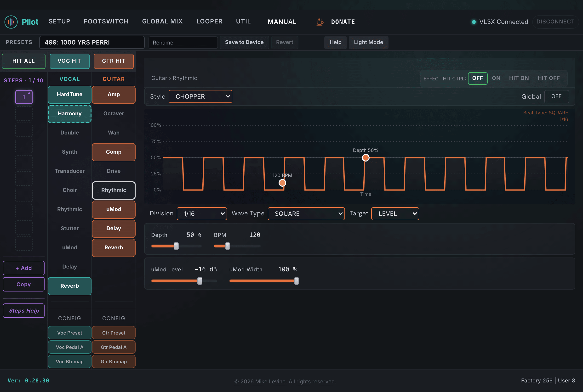This screenshot has height=392, width=583.
Task: Toggle the vocal HardTune effect
Action: 69,95
